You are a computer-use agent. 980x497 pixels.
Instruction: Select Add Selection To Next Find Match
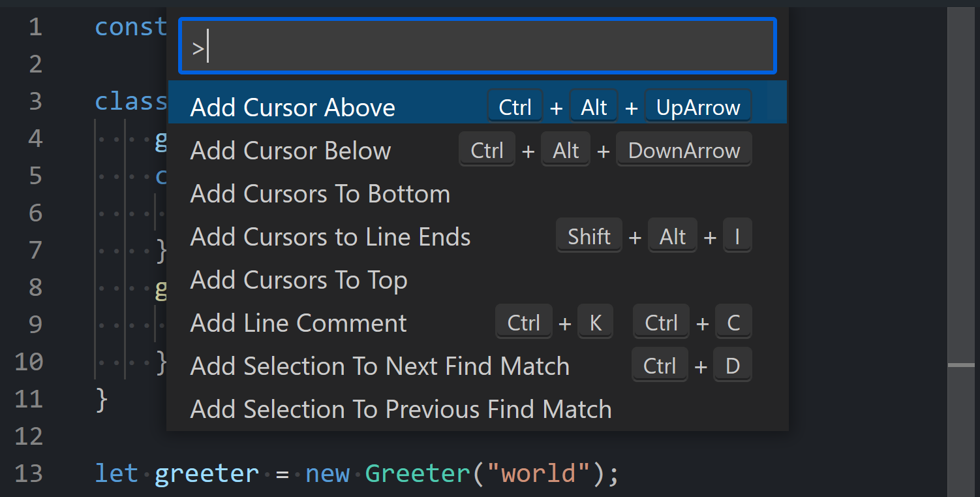[379, 366]
